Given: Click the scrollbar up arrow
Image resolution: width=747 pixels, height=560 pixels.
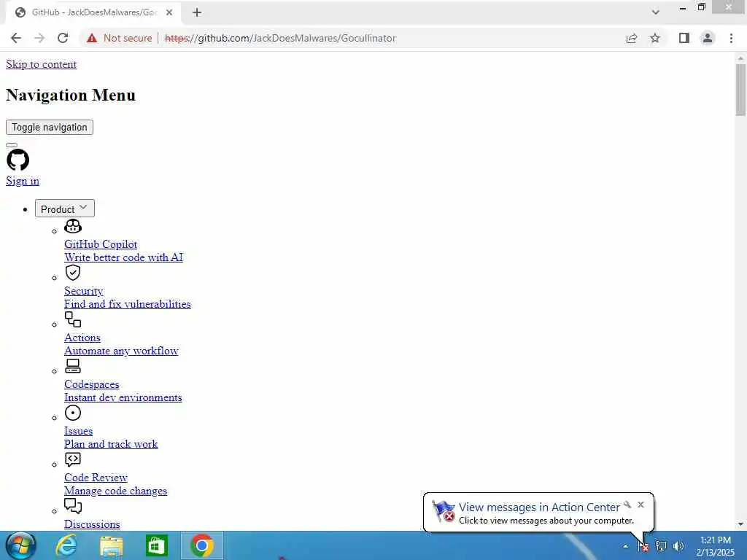Looking at the screenshot, I should tap(740, 58).
